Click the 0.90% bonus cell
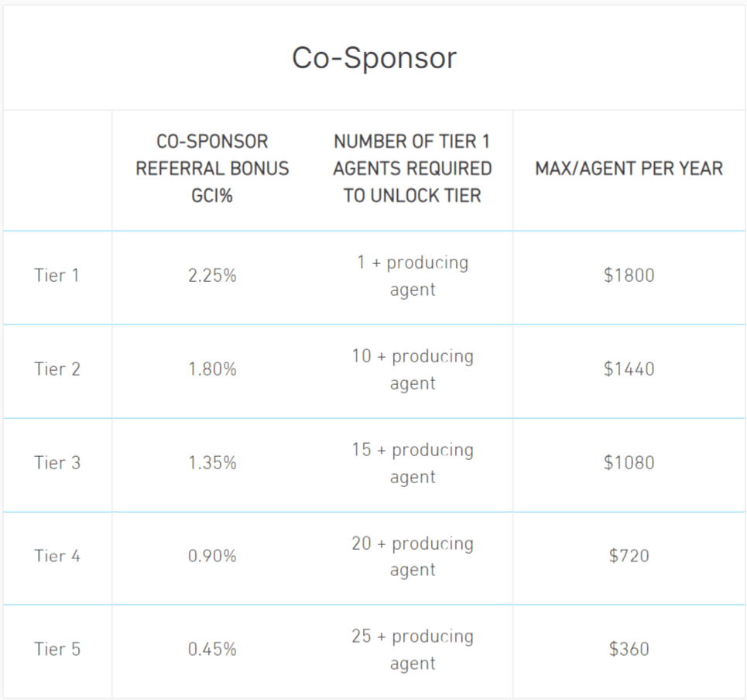The image size is (747, 700). [x=212, y=556]
